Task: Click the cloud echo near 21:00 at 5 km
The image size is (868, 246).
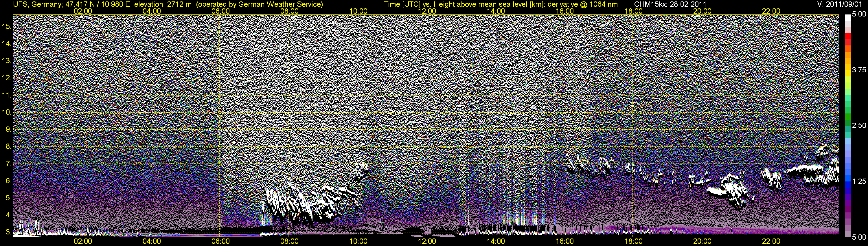Action: coord(728,192)
